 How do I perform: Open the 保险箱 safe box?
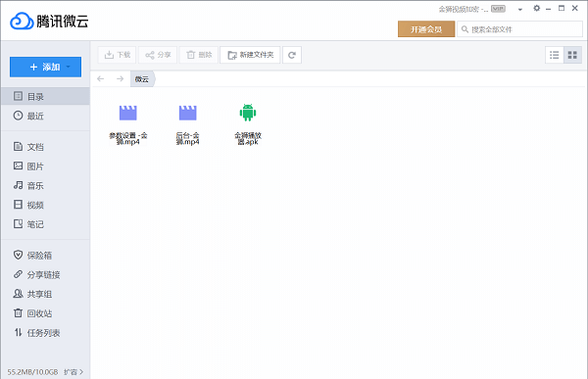click(45, 256)
